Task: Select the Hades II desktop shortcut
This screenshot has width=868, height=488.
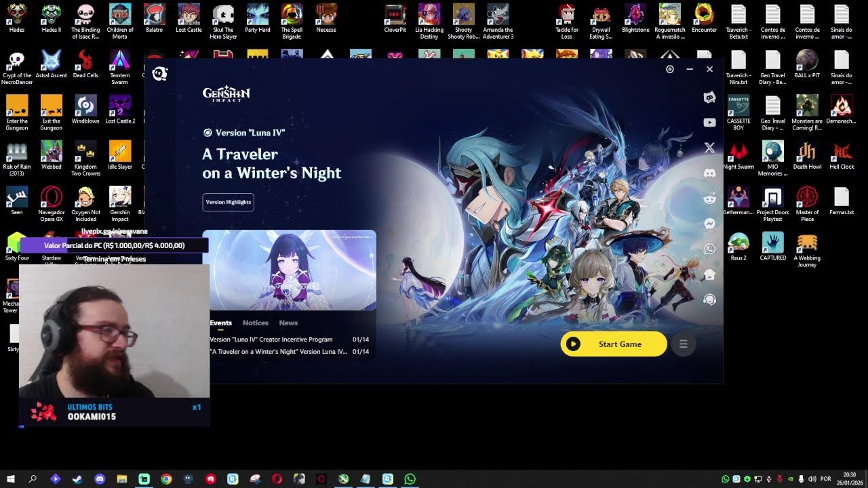Action: coord(52,19)
